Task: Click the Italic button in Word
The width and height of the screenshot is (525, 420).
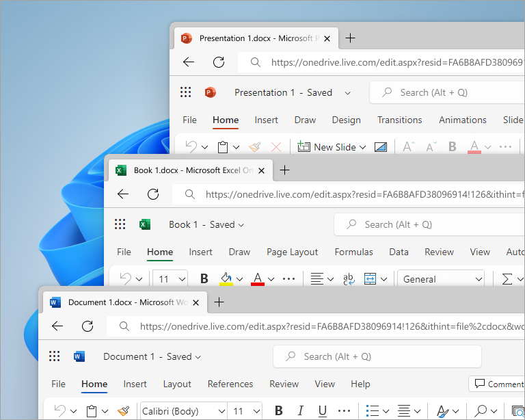Action: 300,411
